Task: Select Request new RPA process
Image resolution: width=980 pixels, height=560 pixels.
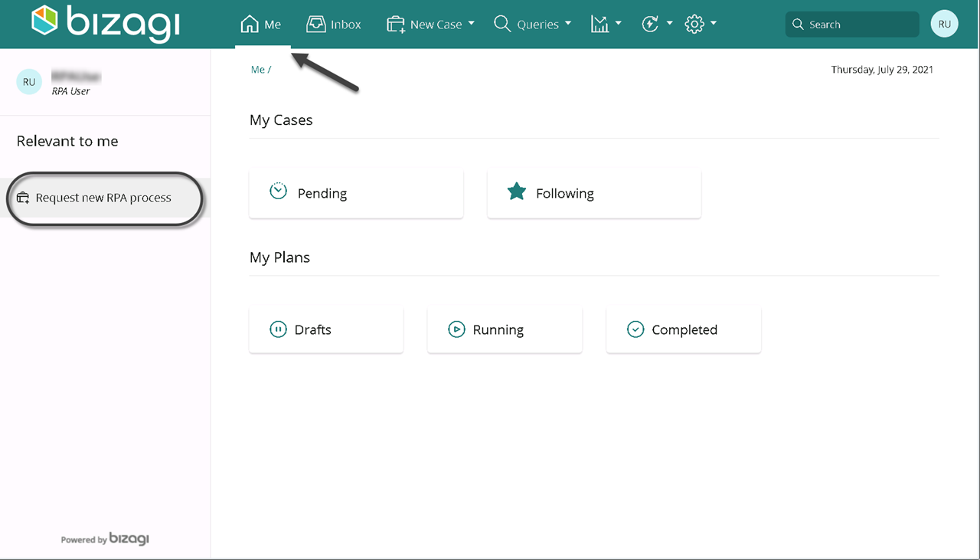Action: [x=105, y=198]
